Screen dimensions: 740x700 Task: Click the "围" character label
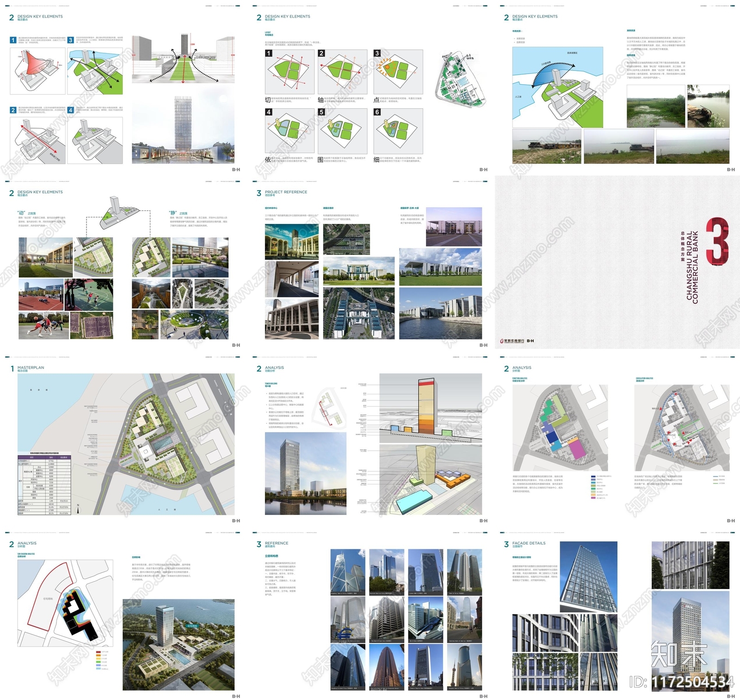[x=321, y=160]
